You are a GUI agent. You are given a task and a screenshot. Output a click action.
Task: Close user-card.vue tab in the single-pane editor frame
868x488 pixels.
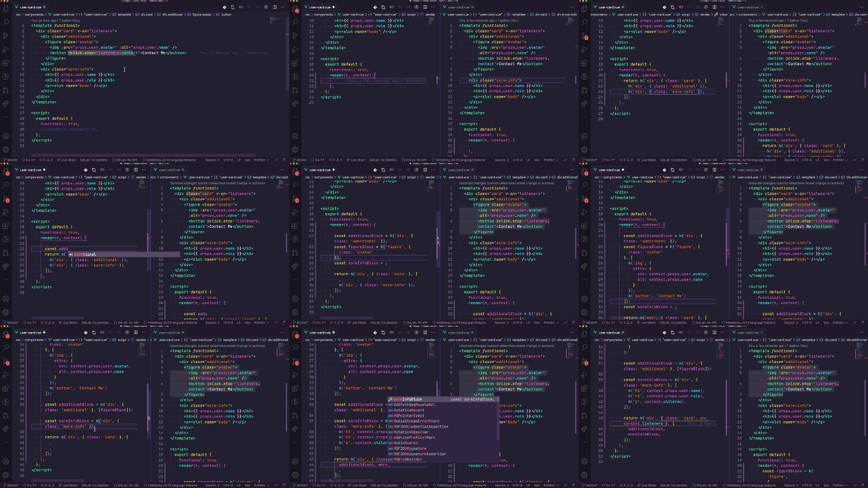pyautogui.click(x=44, y=7)
